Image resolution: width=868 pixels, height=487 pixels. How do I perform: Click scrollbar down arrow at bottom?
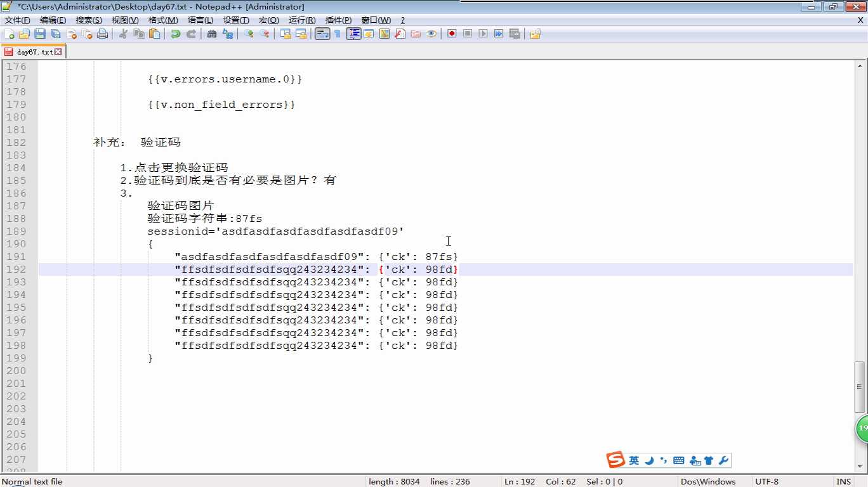[860, 466]
